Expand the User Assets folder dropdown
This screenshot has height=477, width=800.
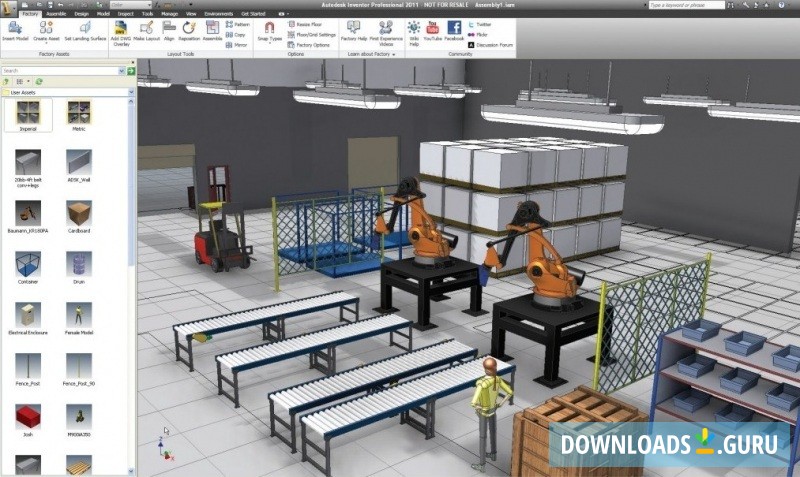pyautogui.click(x=131, y=92)
